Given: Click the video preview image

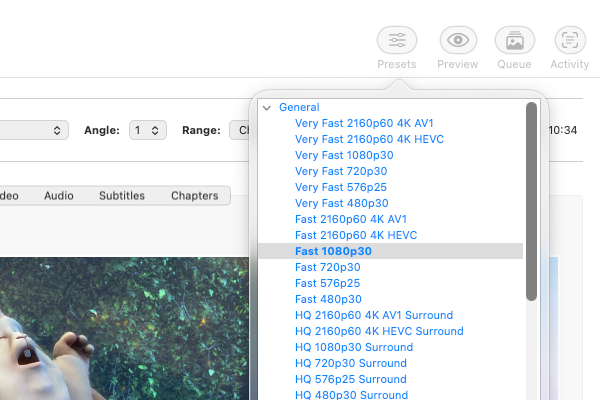Looking at the screenshot, I should click(124, 328).
